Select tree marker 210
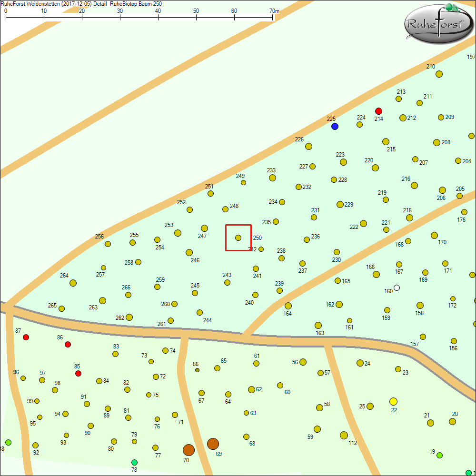Image resolution: width=476 pixels, height=476 pixels. (439, 74)
